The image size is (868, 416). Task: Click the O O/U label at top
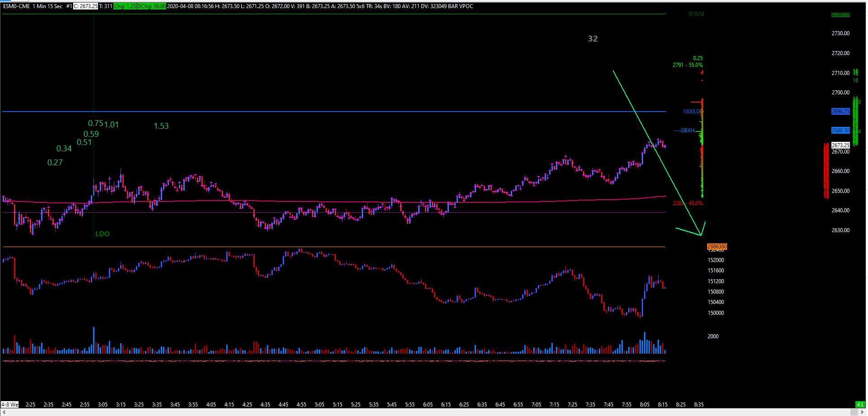click(x=696, y=14)
